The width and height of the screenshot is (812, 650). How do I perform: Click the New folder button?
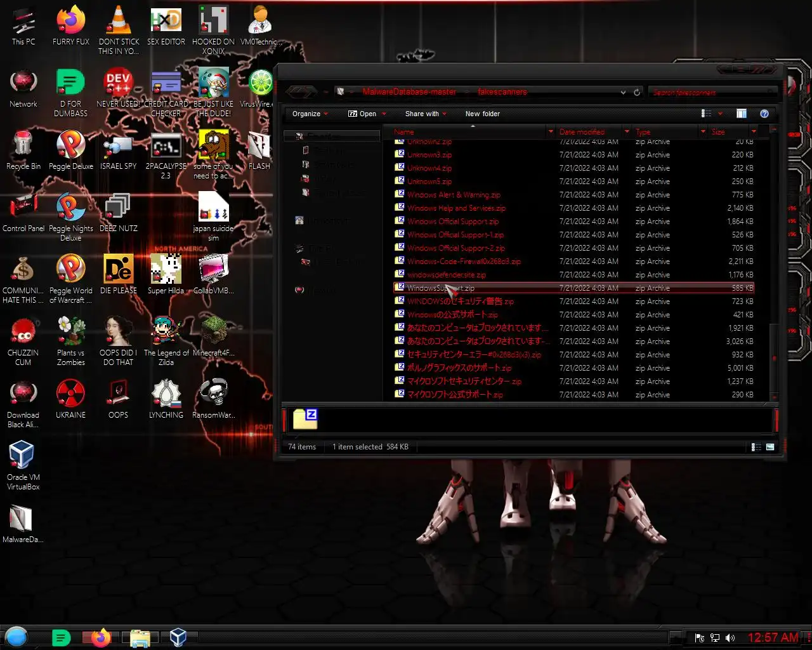482,114
